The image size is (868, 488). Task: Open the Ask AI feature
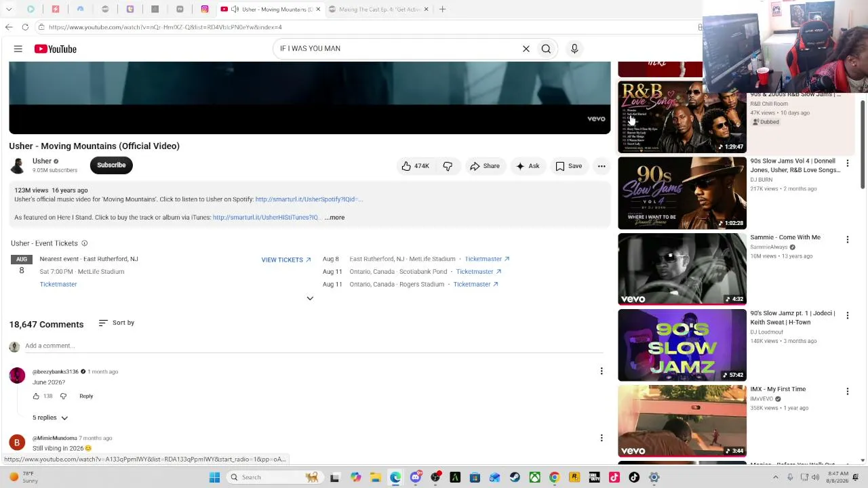click(528, 166)
